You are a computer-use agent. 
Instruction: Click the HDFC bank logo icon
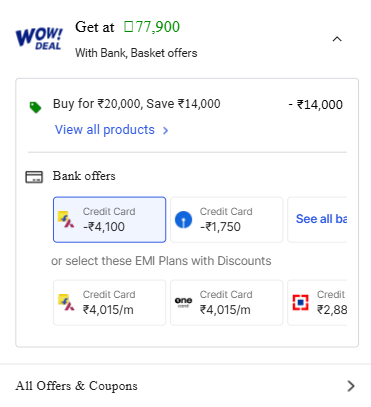(300, 302)
